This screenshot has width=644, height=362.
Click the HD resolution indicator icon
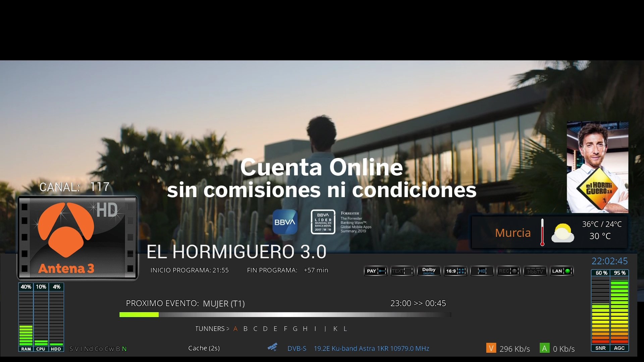482,271
